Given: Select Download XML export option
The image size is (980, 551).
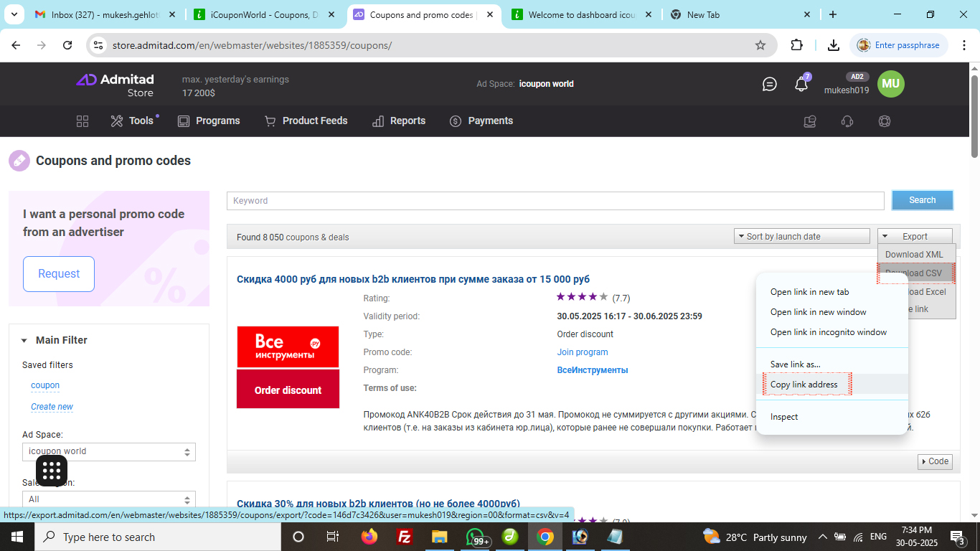Looking at the screenshot, I should pyautogui.click(x=914, y=255).
